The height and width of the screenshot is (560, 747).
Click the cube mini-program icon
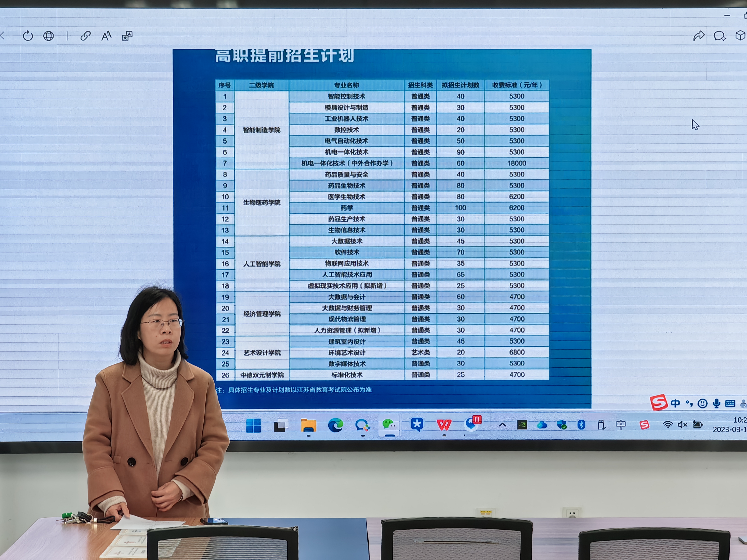740,35
